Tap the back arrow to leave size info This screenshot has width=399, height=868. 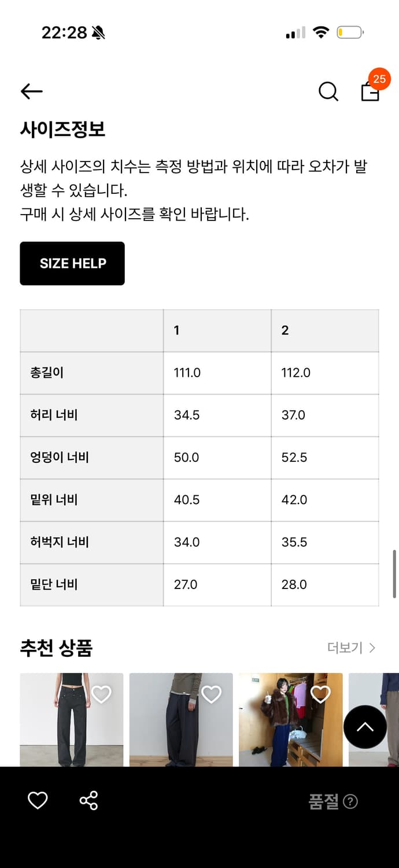pos(32,91)
